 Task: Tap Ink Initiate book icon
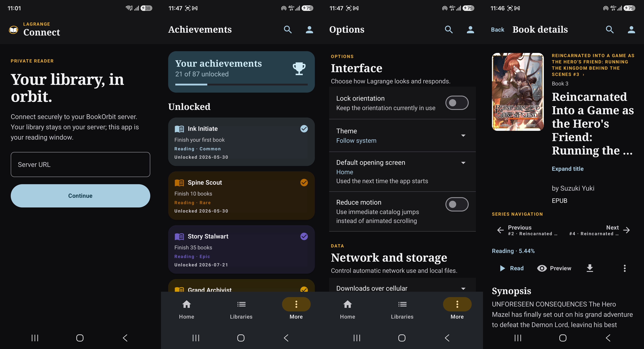pos(179,129)
